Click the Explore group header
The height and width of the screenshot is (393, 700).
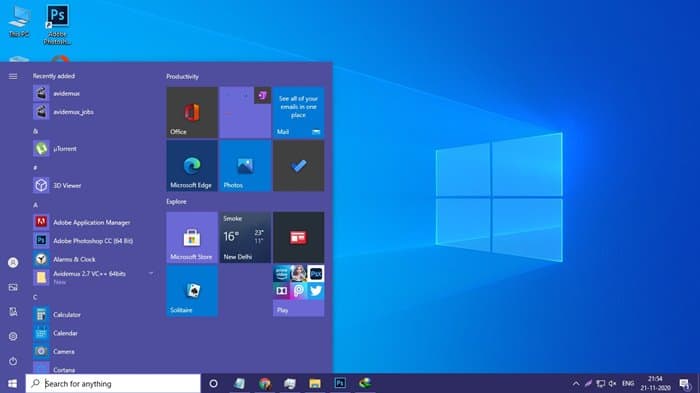[x=176, y=201]
